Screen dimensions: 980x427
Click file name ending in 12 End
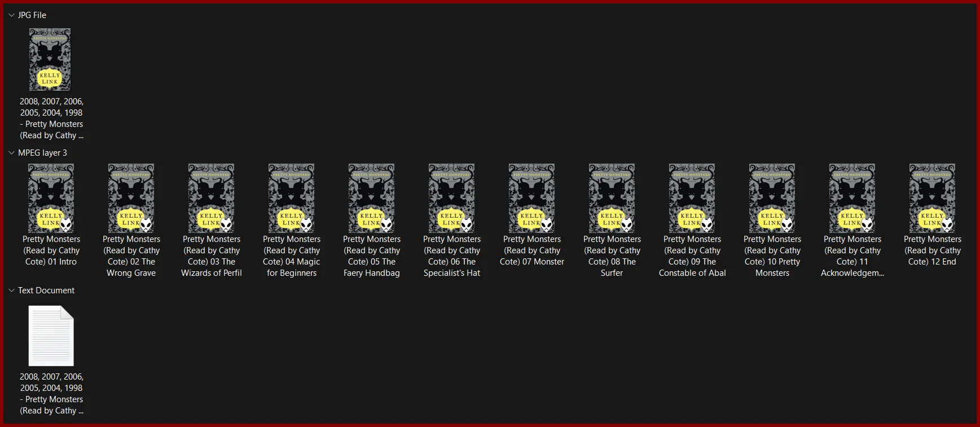coord(933,250)
